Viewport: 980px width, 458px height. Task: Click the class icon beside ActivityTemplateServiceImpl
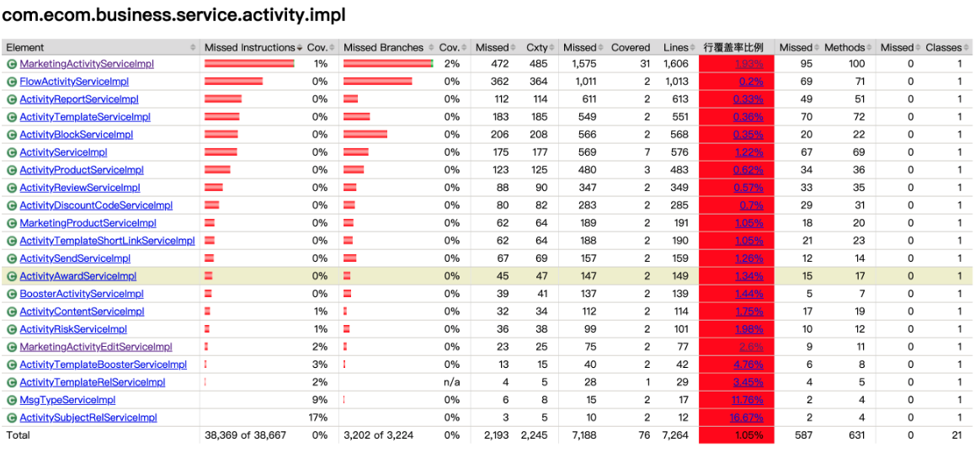point(11,117)
